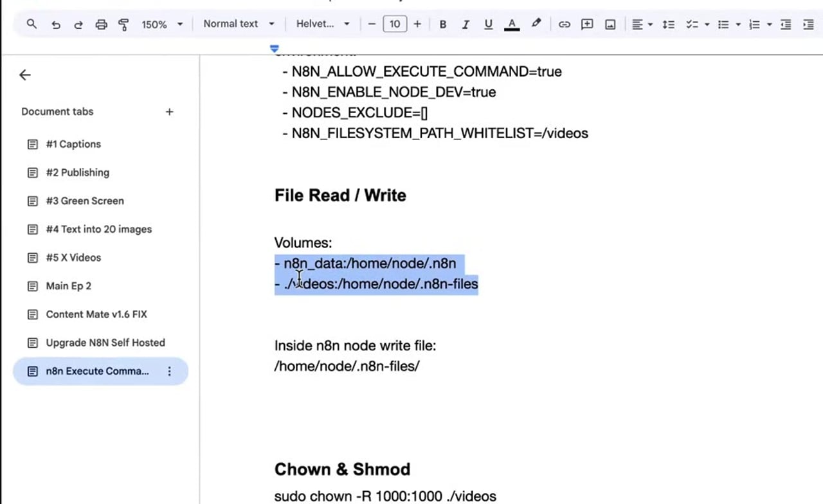The image size is (823, 504).
Task: Open the #1 Captions tab
Action: point(100,144)
